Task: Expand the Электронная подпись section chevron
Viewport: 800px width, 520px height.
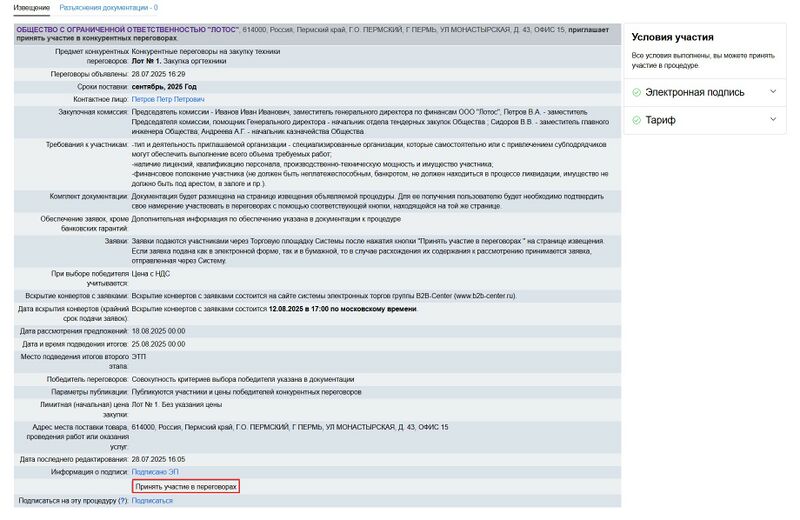Action: pos(773,92)
